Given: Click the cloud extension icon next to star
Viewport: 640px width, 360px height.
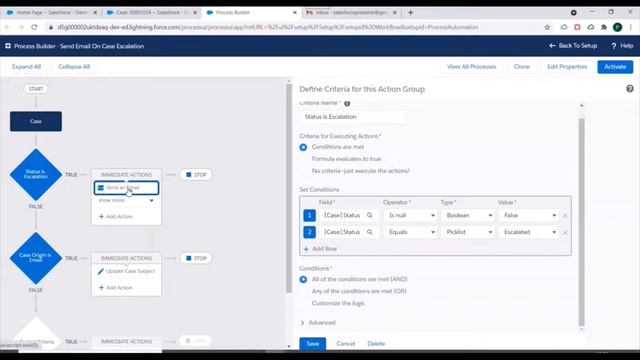Looking at the screenshot, I should point(564,27).
